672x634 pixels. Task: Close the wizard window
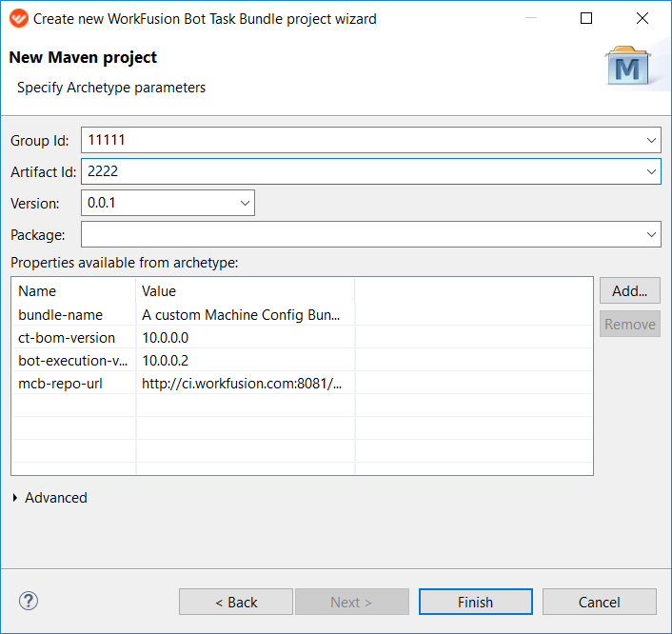point(642,18)
